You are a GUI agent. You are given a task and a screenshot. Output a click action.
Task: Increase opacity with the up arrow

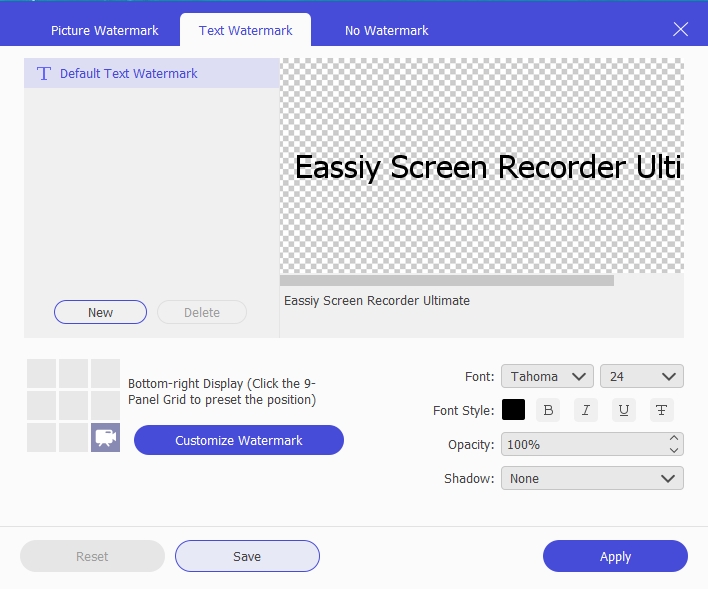pyautogui.click(x=674, y=438)
